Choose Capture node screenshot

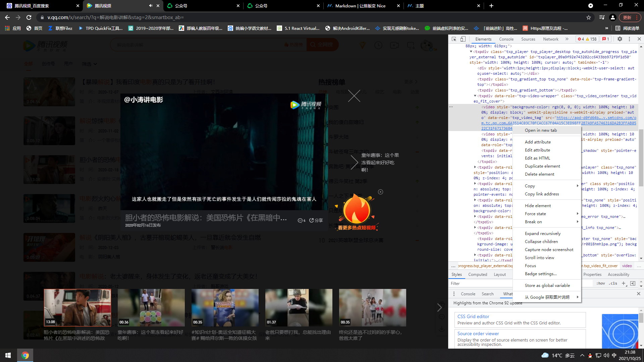click(x=547, y=250)
